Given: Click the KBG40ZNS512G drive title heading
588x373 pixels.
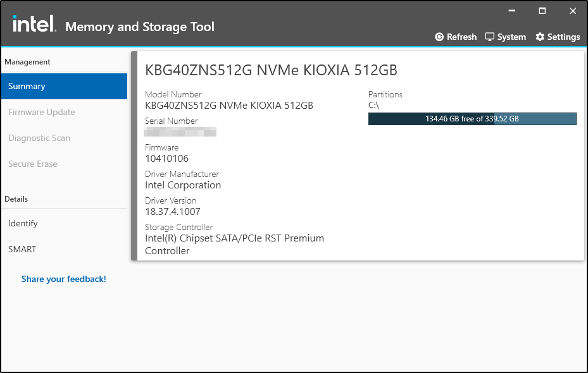Looking at the screenshot, I should [271, 70].
